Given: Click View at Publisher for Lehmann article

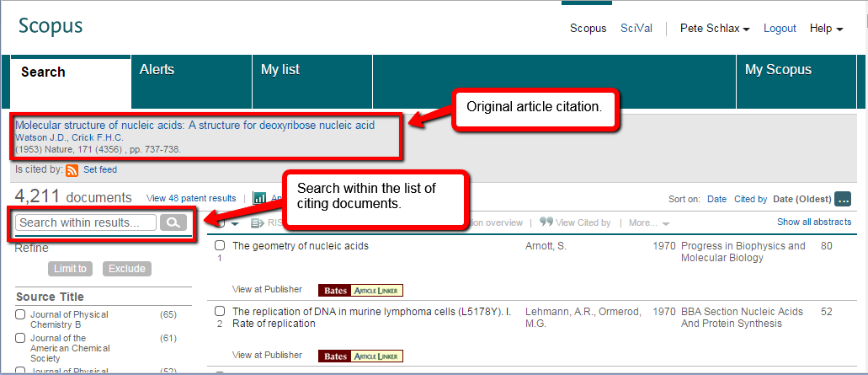Looking at the screenshot, I should point(268,355).
